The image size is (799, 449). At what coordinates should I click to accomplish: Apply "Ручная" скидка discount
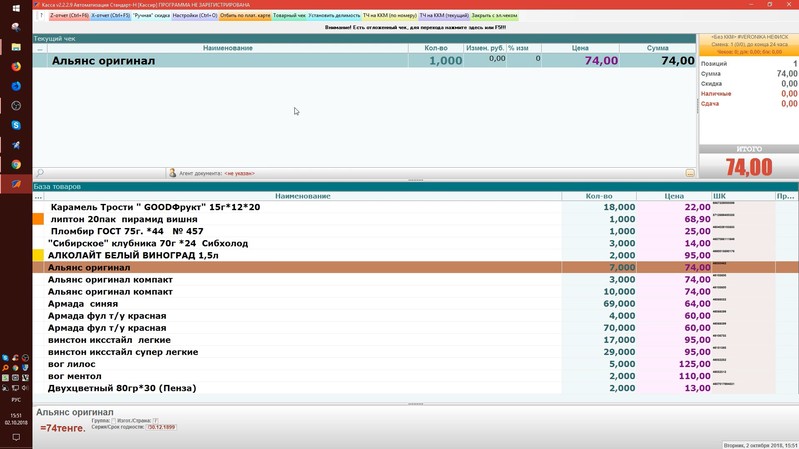click(151, 16)
